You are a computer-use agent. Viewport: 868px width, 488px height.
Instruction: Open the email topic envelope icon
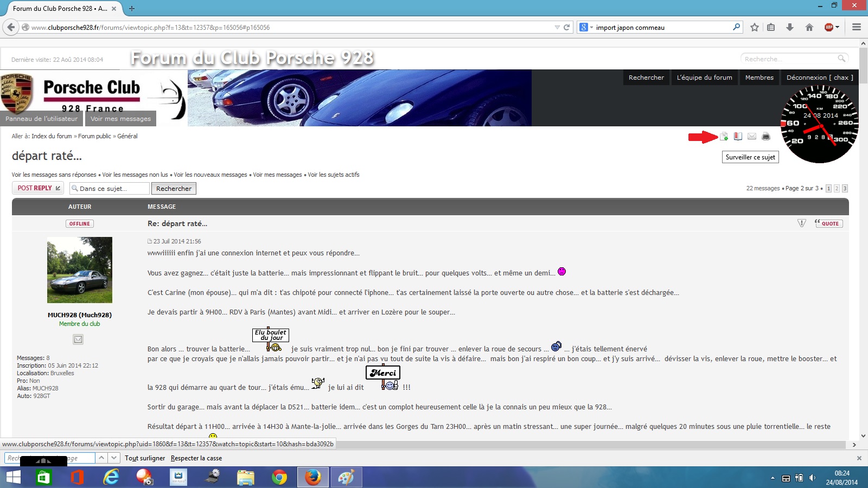pos(752,136)
